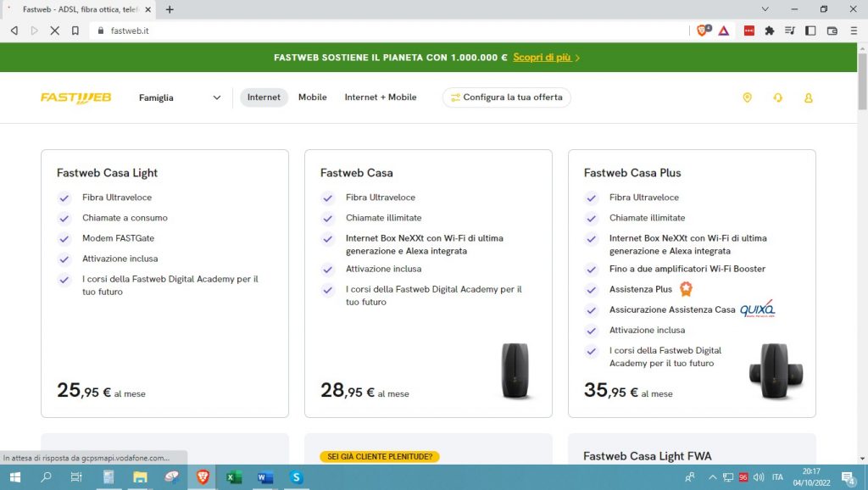Screen dimensions: 868x490
Task: Launch Excel from the taskbar
Action: click(232, 477)
